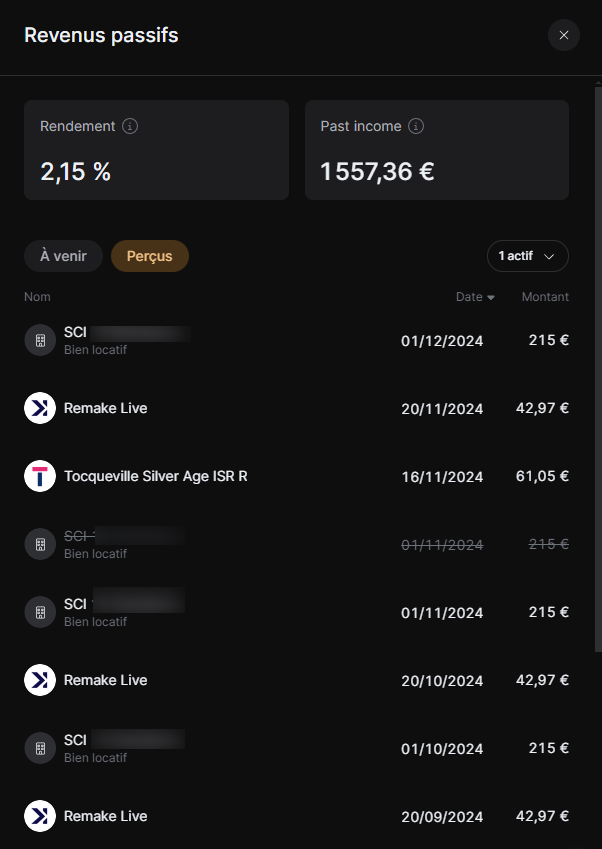602x849 pixels.
Task: Click the Remake Live logo dated 20/11/2024
Action: [x=40, y=408]
